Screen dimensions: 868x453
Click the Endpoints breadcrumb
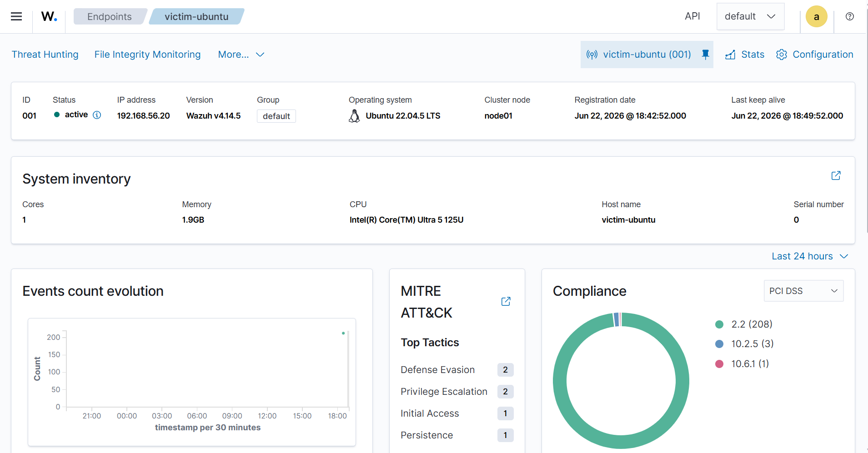(x=110, y=17)
